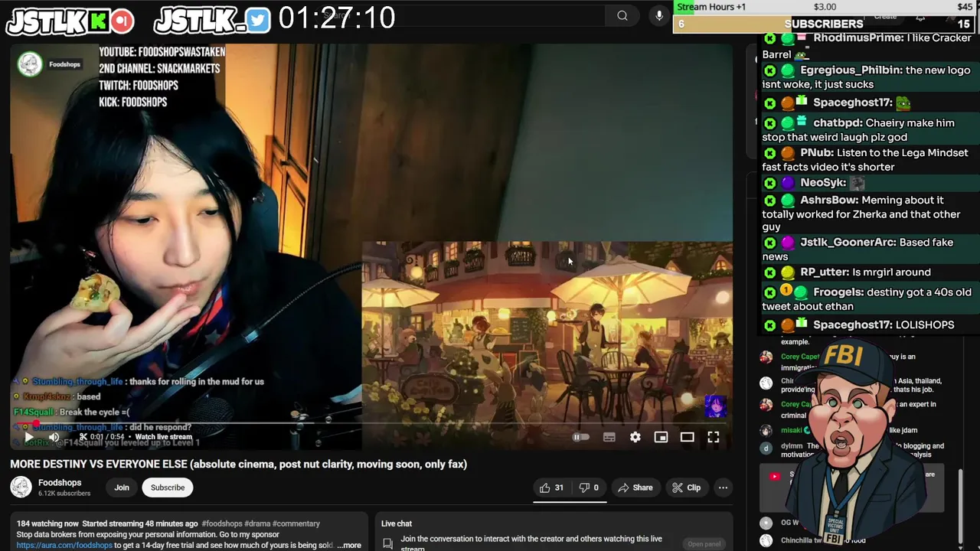
Task: Click the live chat scrollbar thumb
Action: click(961, 506)
